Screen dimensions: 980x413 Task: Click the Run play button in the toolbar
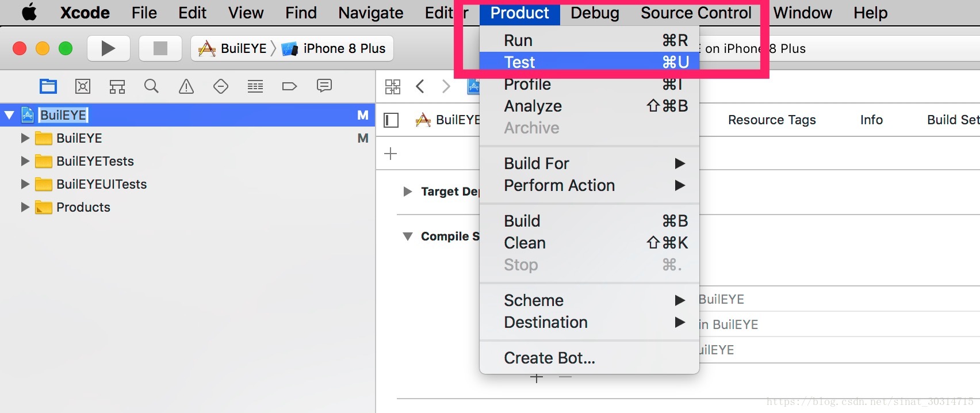click(108, 48)
